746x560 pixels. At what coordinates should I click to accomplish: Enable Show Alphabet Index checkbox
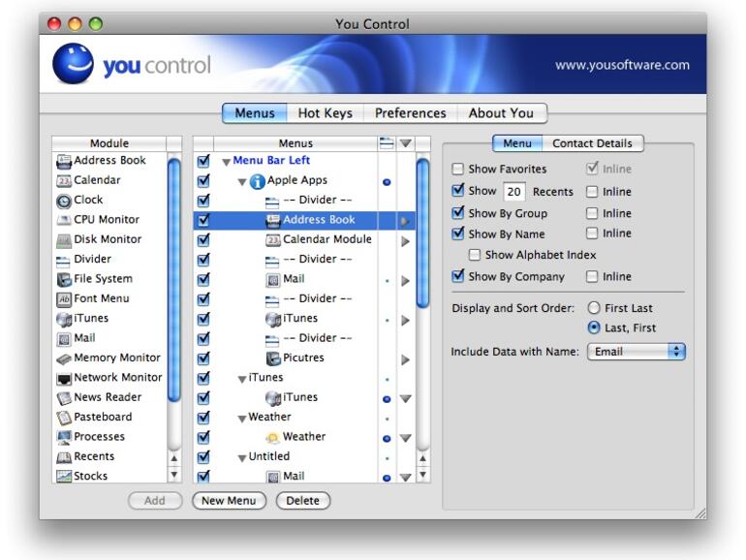(474, 255)
